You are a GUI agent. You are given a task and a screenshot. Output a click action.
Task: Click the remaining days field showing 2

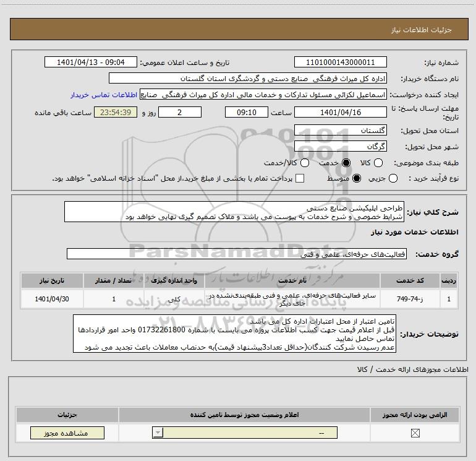coord(180,112)
